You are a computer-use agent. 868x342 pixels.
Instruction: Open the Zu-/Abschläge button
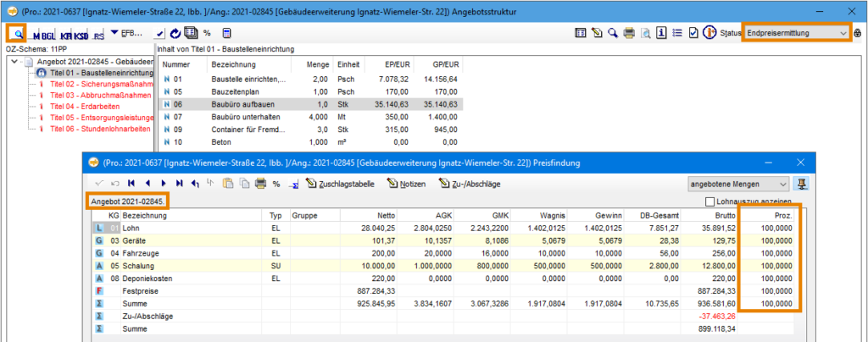(x=470, y=184)
